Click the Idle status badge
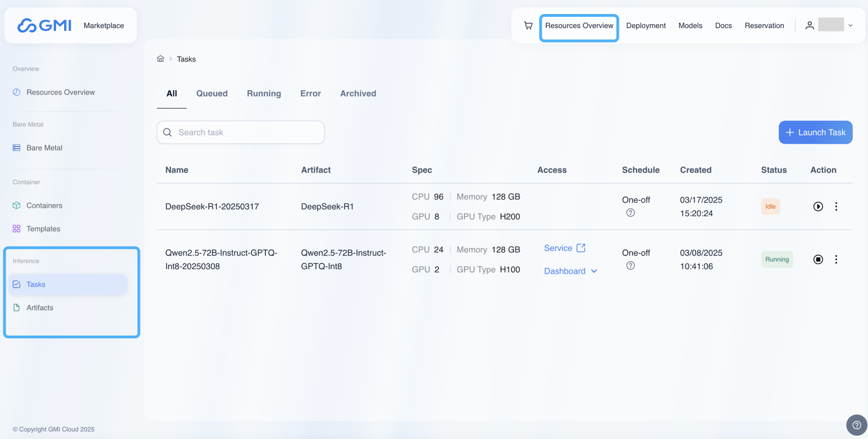This screenshot has height=439, width=868. 770,206
